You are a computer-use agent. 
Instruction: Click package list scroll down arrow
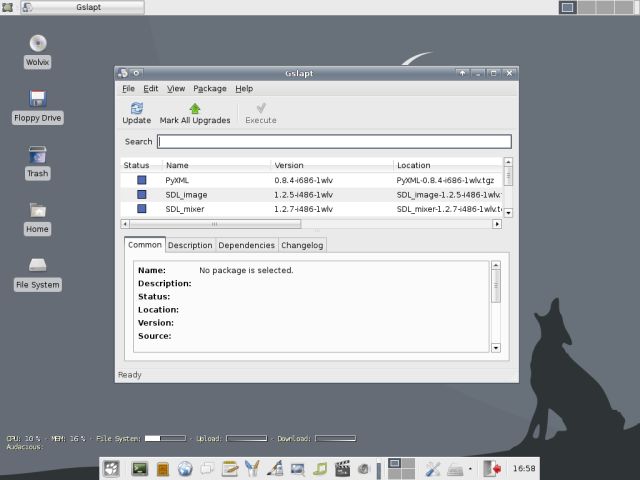point(508,213)
